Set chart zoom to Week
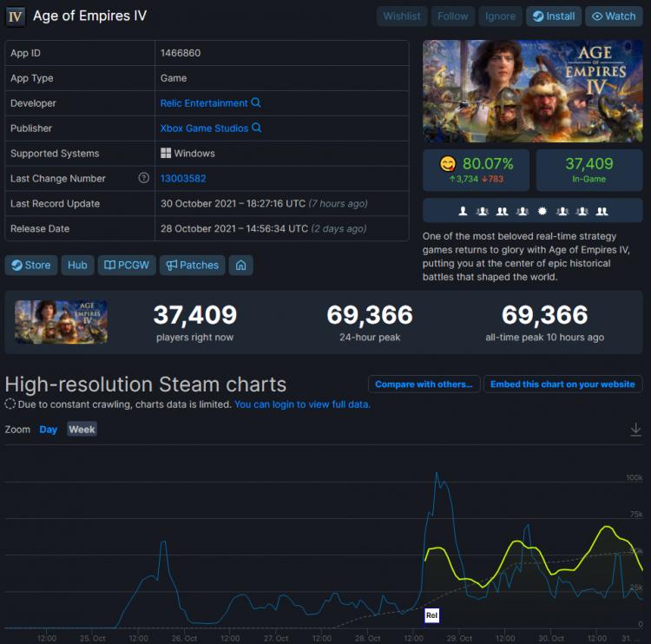 tap(82, 430)
